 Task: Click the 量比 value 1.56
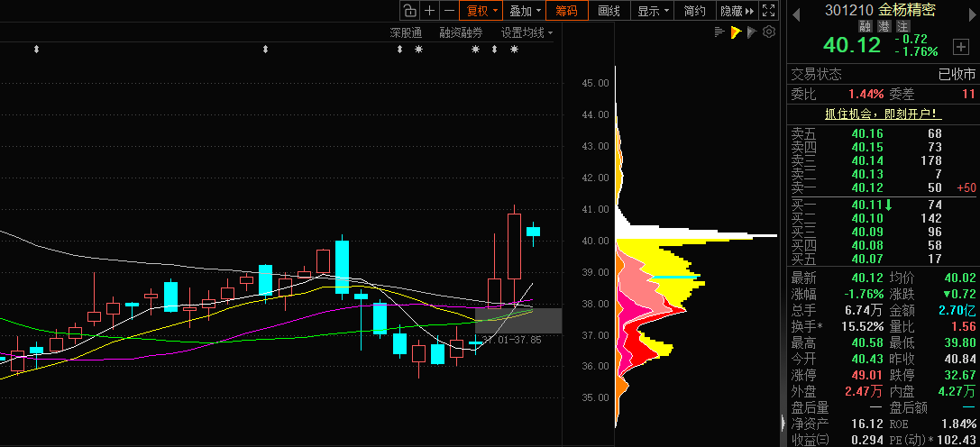pos(963,327)
